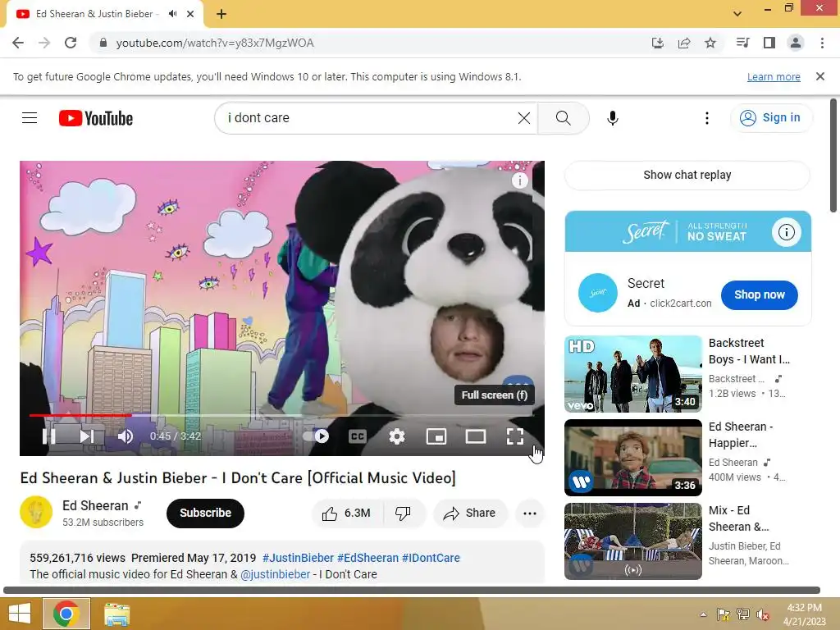The image size is (840, 630).
Task: Toggle Chrome side panel
Action: 769,43
